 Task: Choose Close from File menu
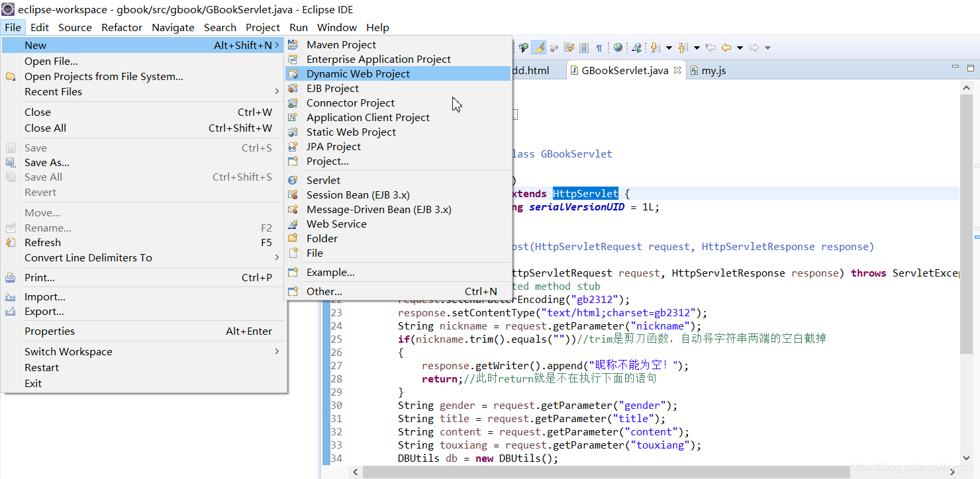click(144, 112)
